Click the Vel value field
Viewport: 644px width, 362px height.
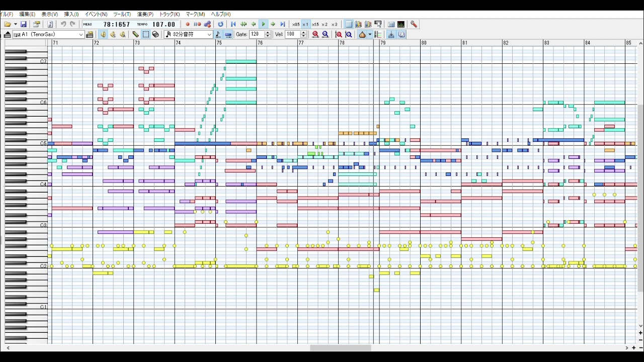[292, 34]
